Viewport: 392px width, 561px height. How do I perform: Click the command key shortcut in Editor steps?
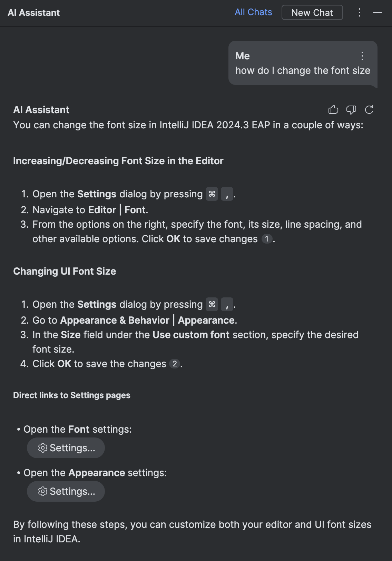coord(212,194)
